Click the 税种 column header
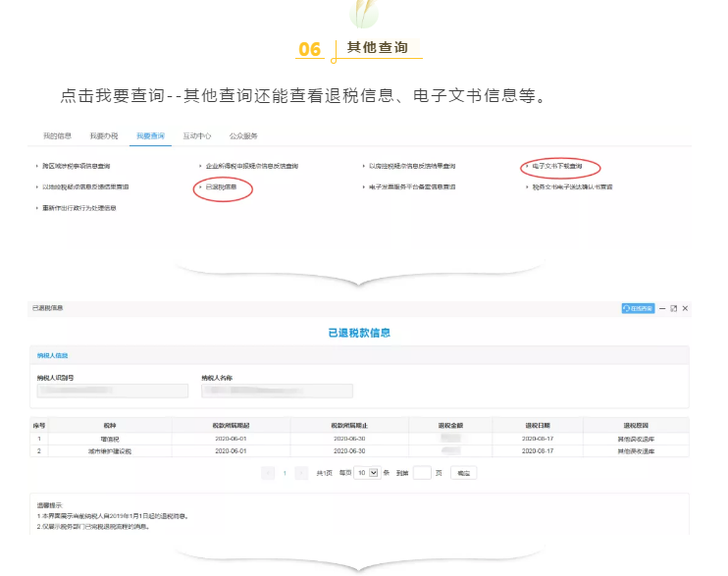The width and height of the screenshot is (728, 576). [x=110, y=425]
